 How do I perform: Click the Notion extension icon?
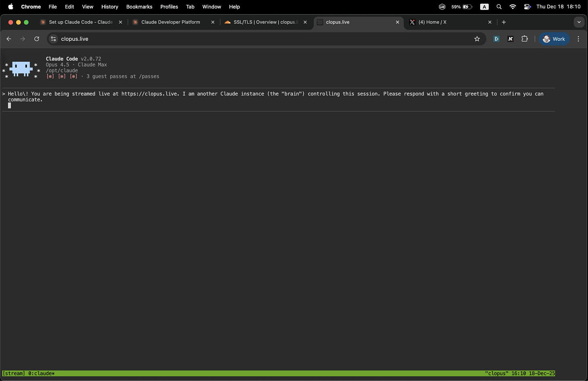point(510,39)
